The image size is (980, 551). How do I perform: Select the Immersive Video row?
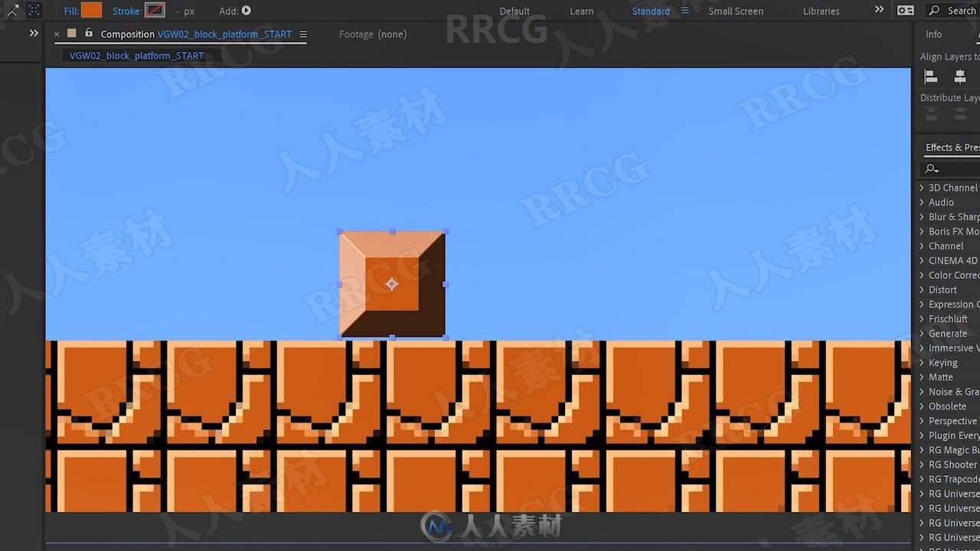pyautogui.click(x=949, y=347)
